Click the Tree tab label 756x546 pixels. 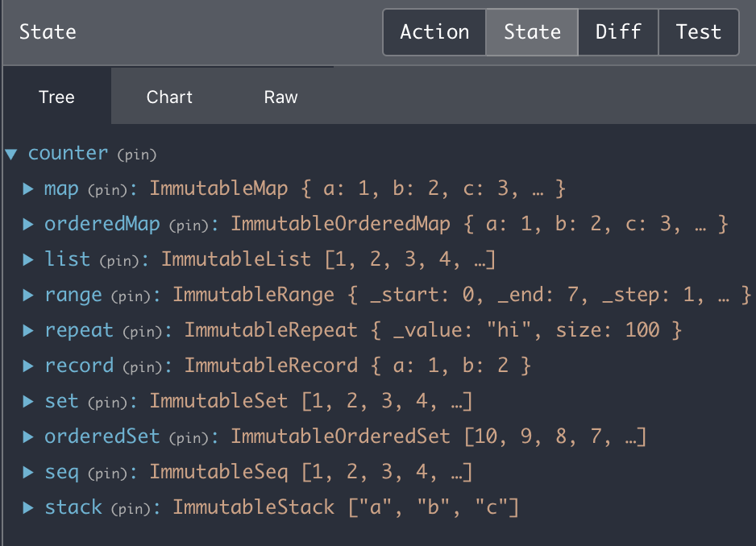[56, 97]
